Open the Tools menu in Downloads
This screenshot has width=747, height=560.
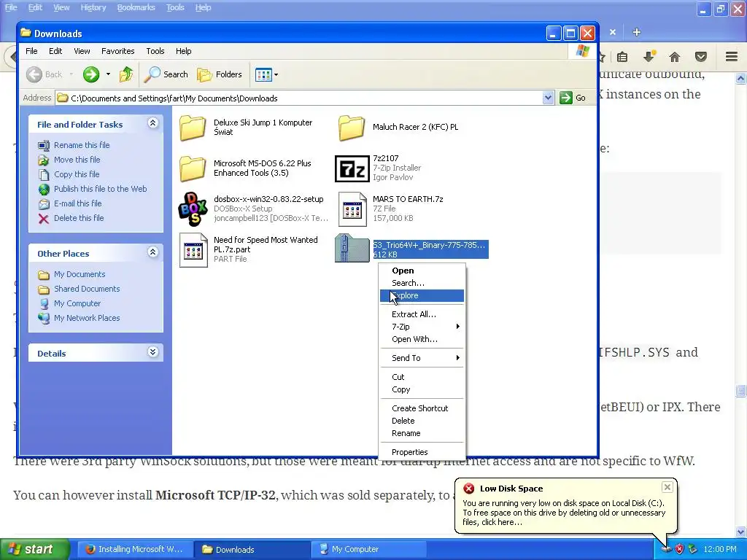(155, 51)
